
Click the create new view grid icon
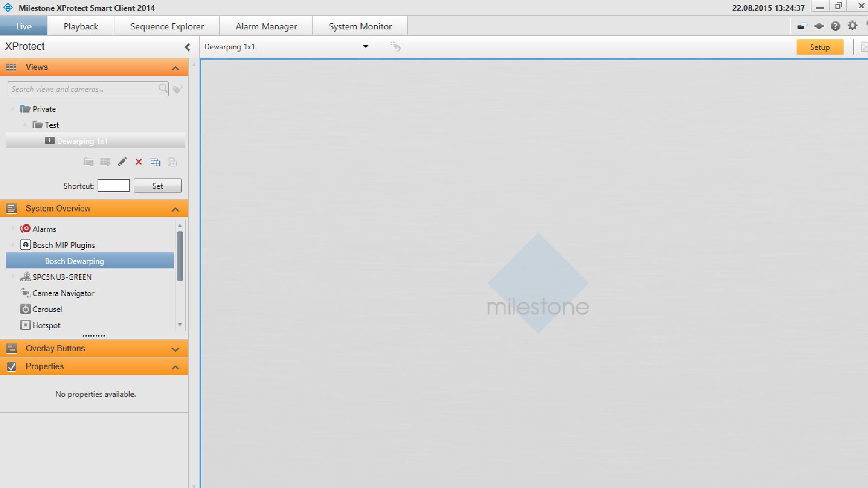point(105,162)
